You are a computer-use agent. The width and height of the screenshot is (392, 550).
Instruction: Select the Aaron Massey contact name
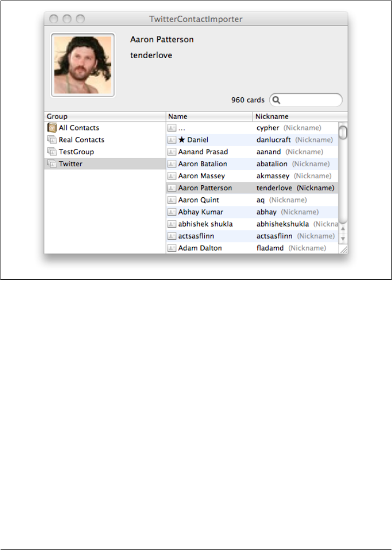[x=201, y=176]
